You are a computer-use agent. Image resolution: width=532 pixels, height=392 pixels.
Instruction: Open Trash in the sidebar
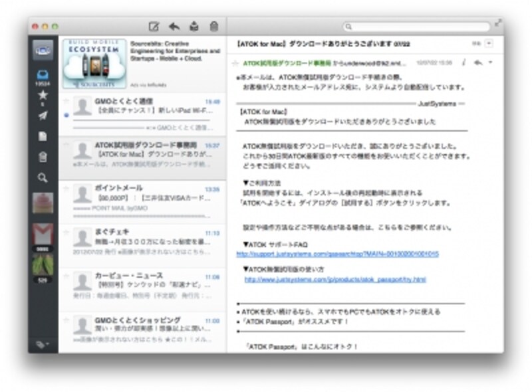(43, 157)
